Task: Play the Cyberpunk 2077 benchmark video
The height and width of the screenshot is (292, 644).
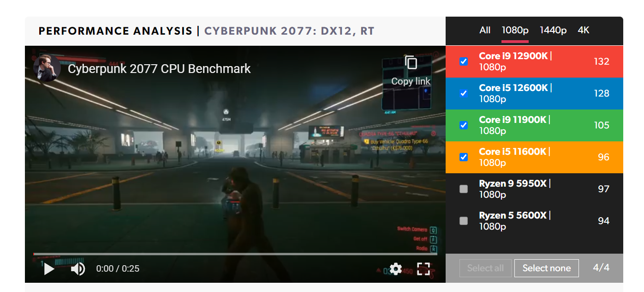Action: point(49,269)
